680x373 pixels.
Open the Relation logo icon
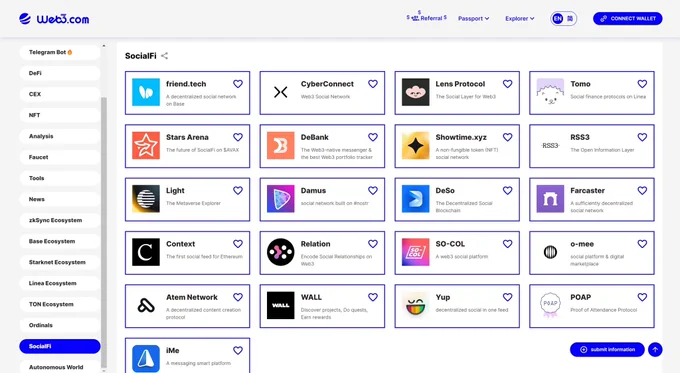[281, 252]
